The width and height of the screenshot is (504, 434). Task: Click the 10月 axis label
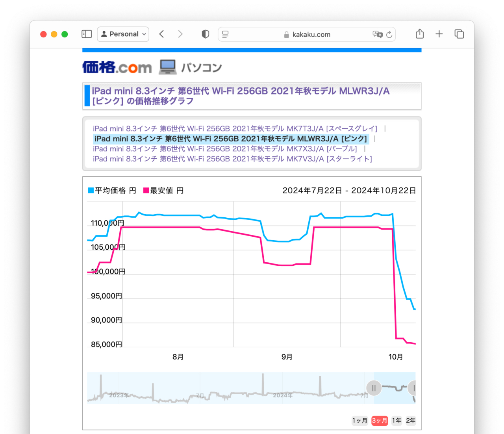coord(396,357)
